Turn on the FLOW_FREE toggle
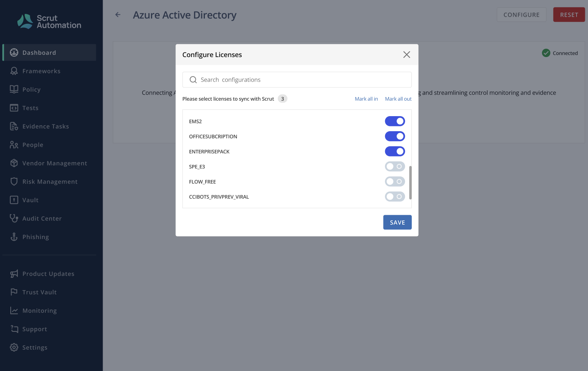588x371 pixels. coord(395,182)
